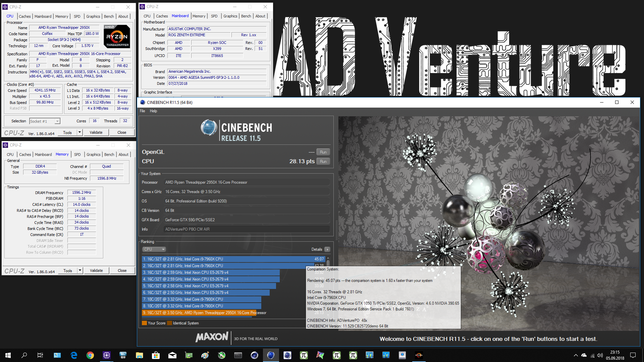
Task: Open the CPU tab in CPU-Z Memory window
Action: 10,155
